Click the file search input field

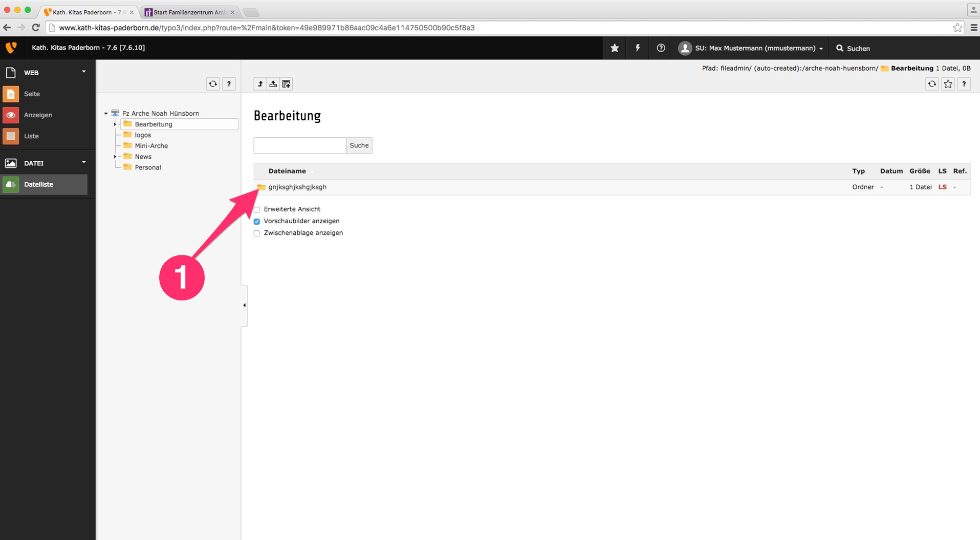(300, 145)
